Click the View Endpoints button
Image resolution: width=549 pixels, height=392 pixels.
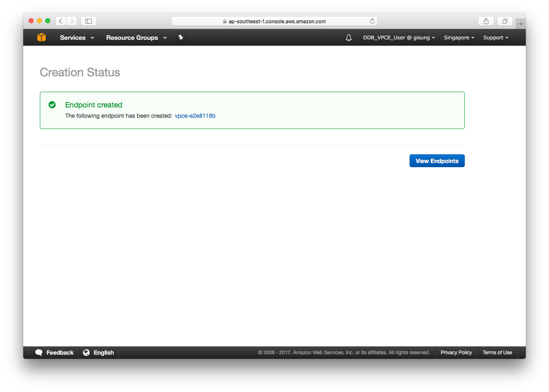[437, 161]
